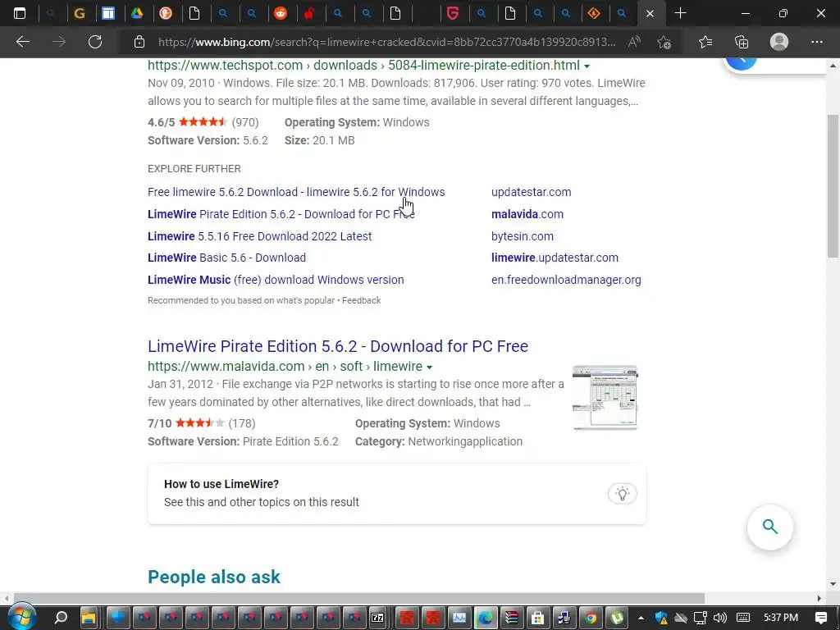This screenshot has height=630, width=840.
Task: Open the bytesin.com link
Action: point(523,236)
